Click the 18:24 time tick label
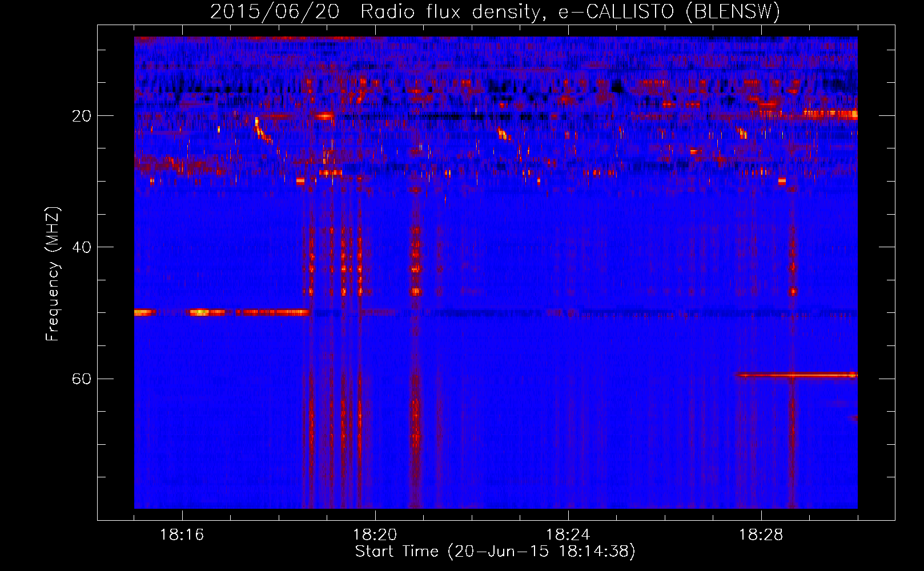The width and height of the screenshot is (924, 571). point(568,535)
